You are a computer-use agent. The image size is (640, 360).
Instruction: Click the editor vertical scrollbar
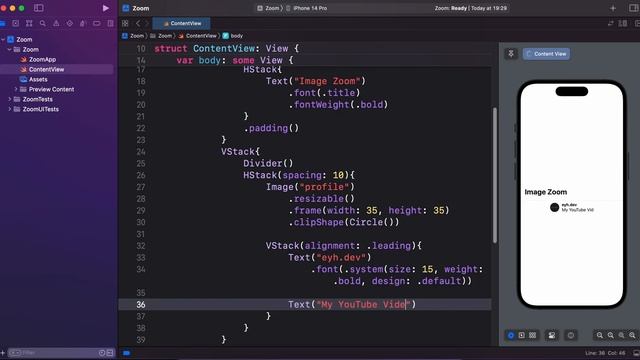coord(495,176)
